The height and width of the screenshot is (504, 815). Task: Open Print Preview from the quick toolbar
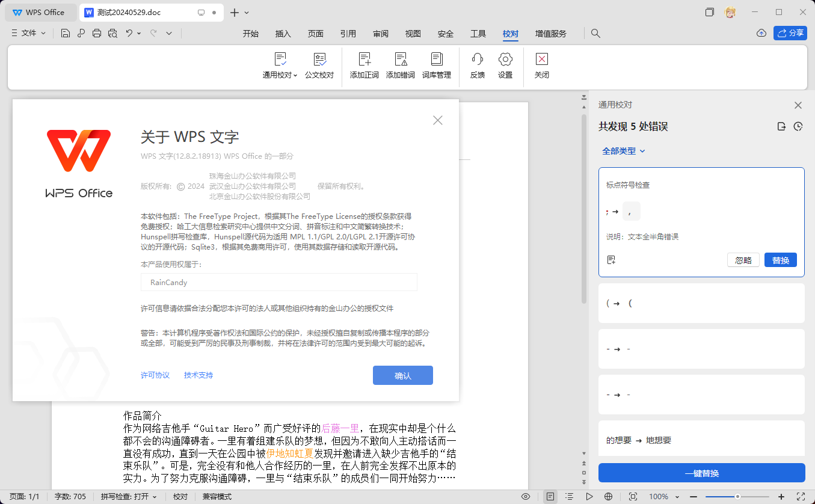[x=112, y=34]
